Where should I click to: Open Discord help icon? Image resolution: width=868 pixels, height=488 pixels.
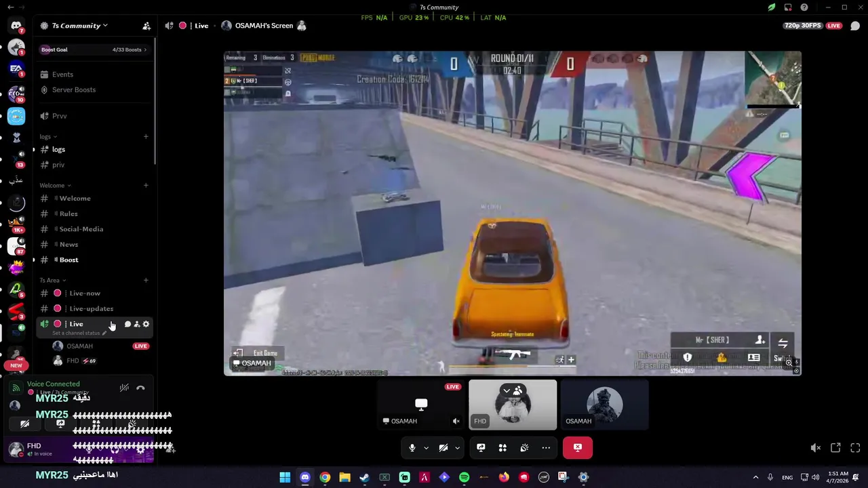(804, 7)
